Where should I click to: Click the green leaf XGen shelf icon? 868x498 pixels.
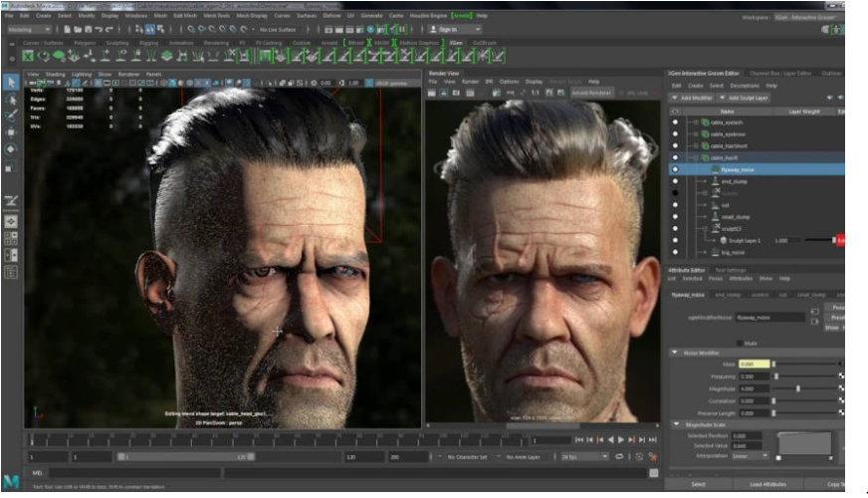coord(59,56)
